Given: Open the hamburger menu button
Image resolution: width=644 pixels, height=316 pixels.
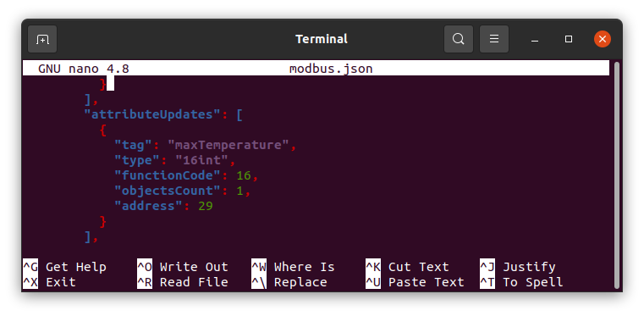Looking at the screenshot, I should click(494, 40).
